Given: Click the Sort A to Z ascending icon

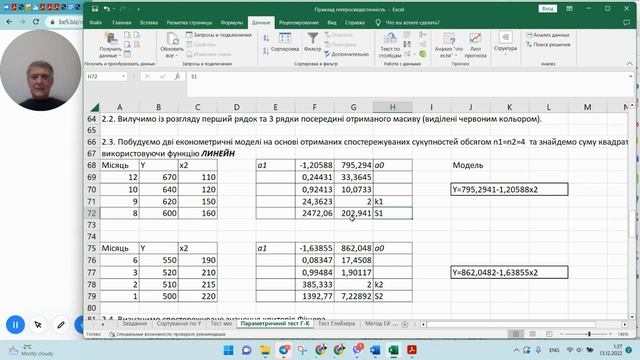Looking at the screenshot, I should pyautogui.click(x=266, y=38).
